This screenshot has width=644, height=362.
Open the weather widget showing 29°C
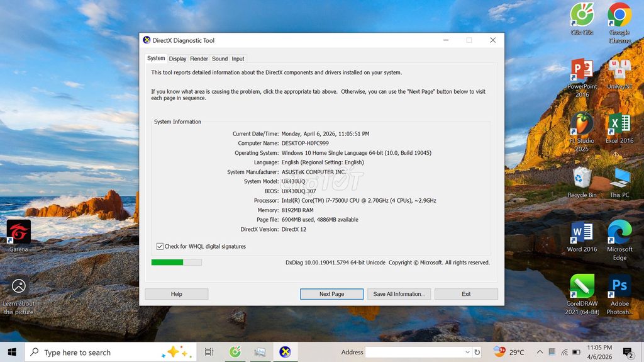click(509, 352)
